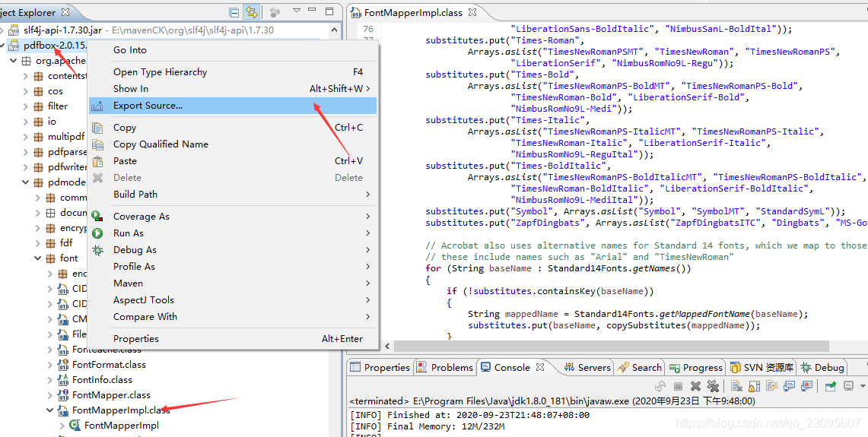The height and width of the screenshot is (437, 868).
Task: Open the Display Selected Console dropdown arrow
Action: click(x=862, y=385)
